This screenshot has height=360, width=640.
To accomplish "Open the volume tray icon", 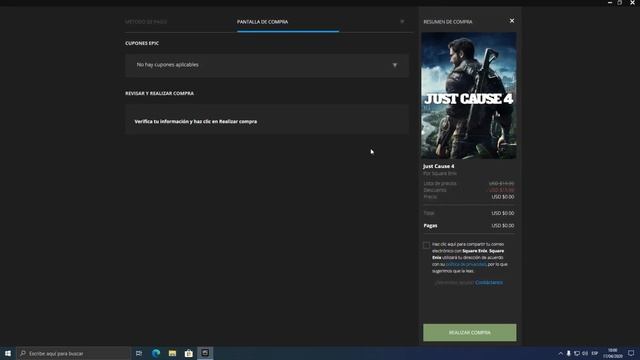I will 585,353.
